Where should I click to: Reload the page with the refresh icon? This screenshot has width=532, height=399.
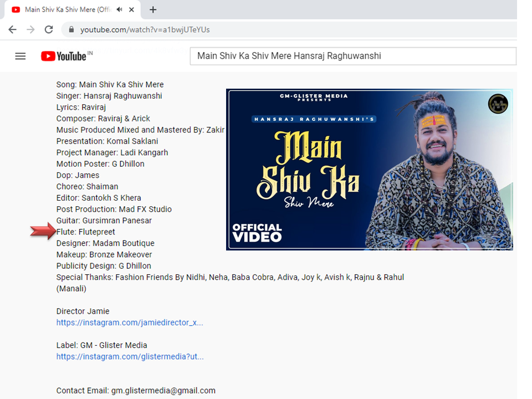point(49,29)
